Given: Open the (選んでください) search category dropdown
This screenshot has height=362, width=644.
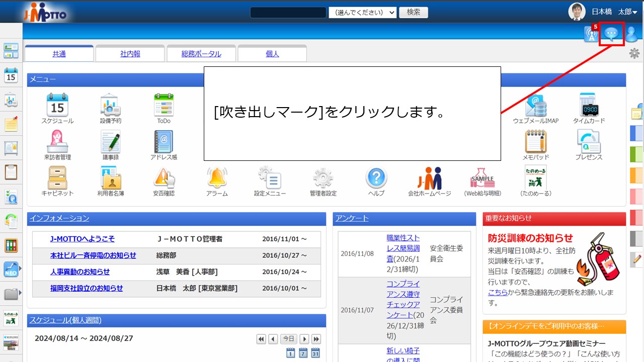Looking at the screenshot, I should click(363, 12).
